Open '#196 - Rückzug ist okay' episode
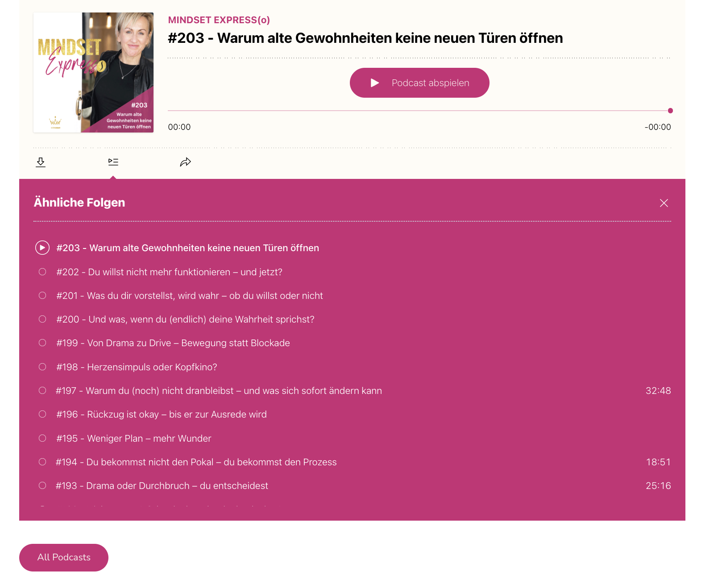Image resolution: width=722 pixels, height=588 pixels. tap(162, 414)
